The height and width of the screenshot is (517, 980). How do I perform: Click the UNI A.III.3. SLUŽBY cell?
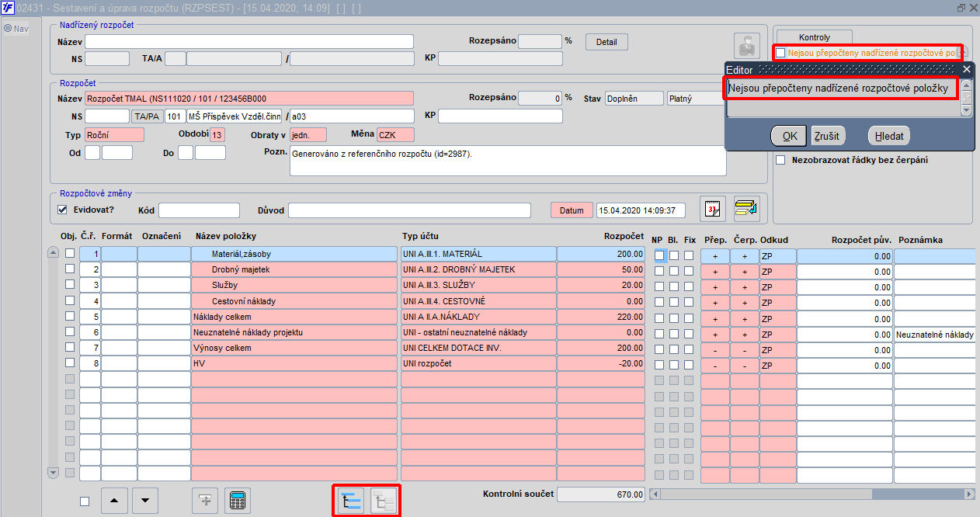tap(478, 286)
